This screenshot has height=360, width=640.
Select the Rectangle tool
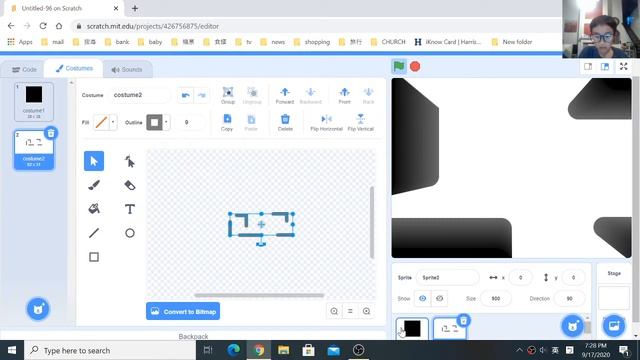(94, 257)
